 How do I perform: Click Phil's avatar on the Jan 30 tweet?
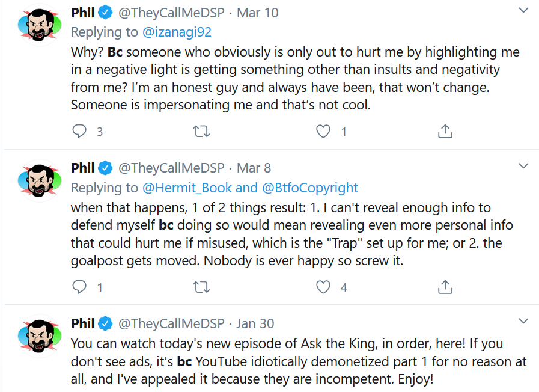(x=40, y=336)
